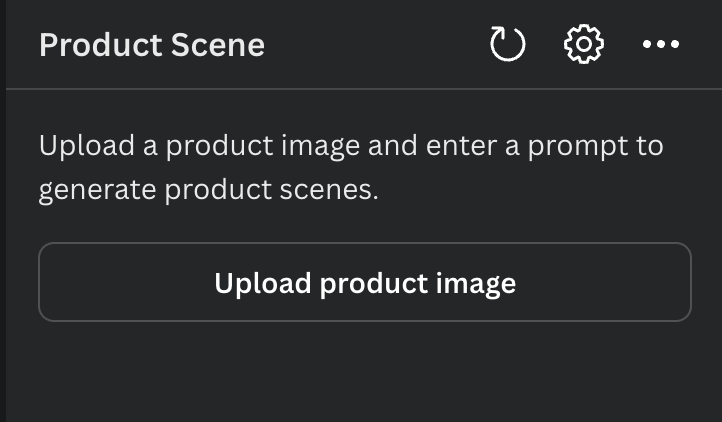Open the three-dot more options menu
This screenshot has width=722, height=422.
(661, 44)
